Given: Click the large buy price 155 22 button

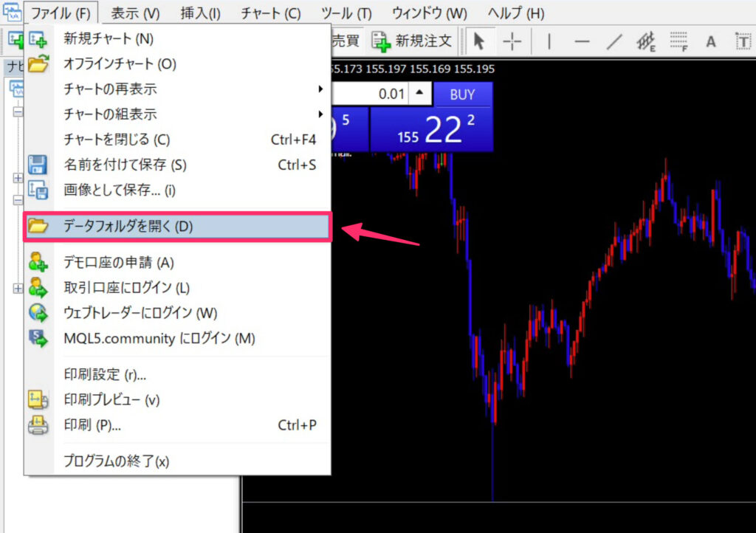Looking at the screenshot, I should [431, 130].
